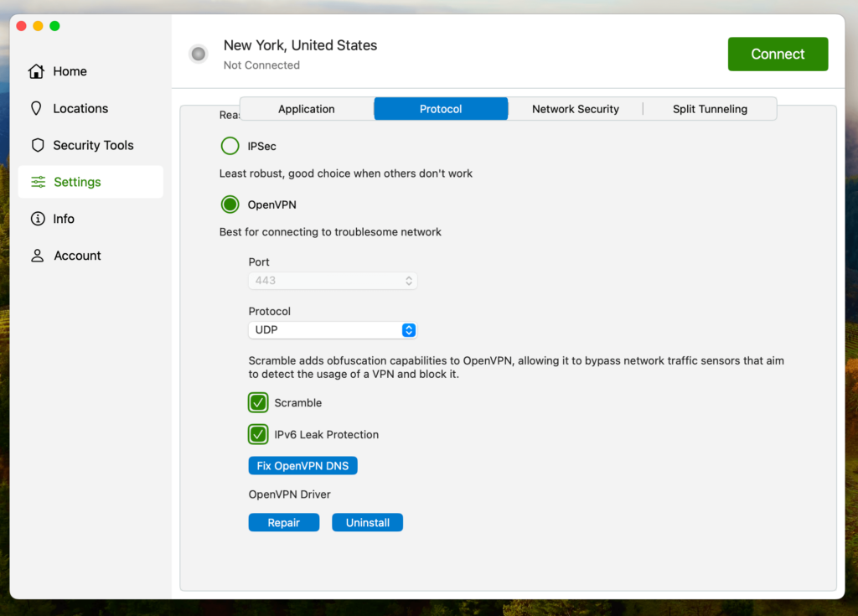858x616 pixels.
Task: Click the Scramble obfuscation description text
Action: click(516, 367)
